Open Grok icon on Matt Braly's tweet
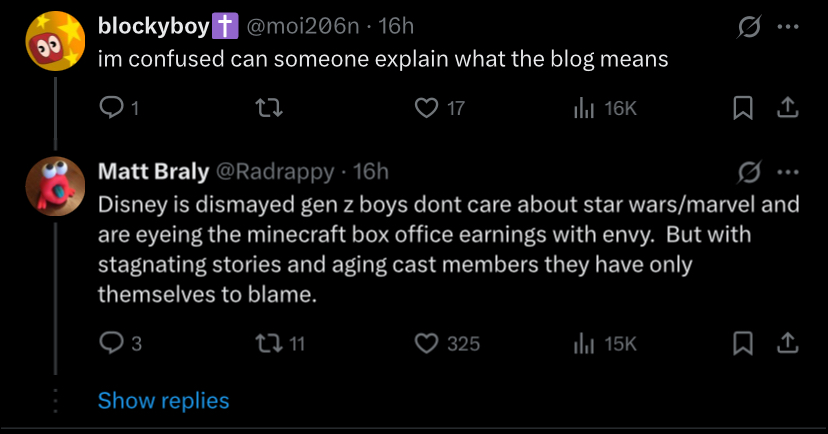This screenshot has width=828, height=434. [x=743, y=173]
